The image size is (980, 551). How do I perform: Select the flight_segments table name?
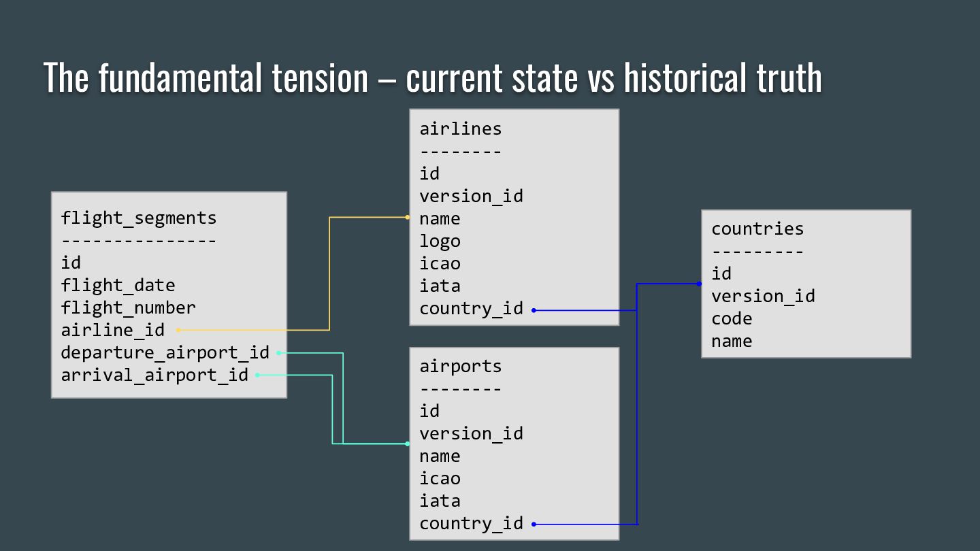click(x=139, y=218)
